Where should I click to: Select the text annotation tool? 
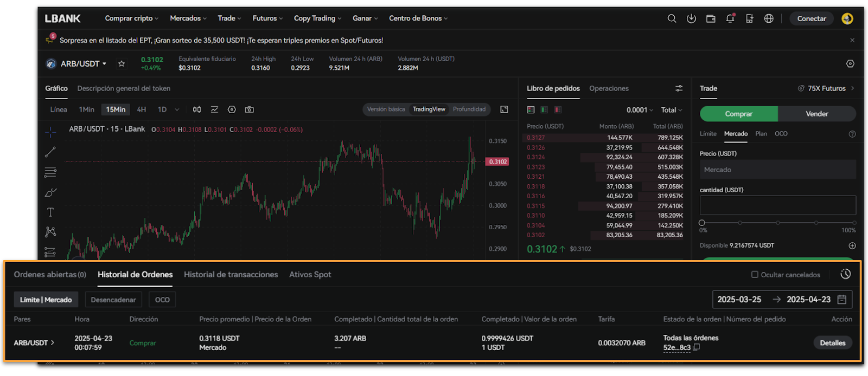click(50, 212)
